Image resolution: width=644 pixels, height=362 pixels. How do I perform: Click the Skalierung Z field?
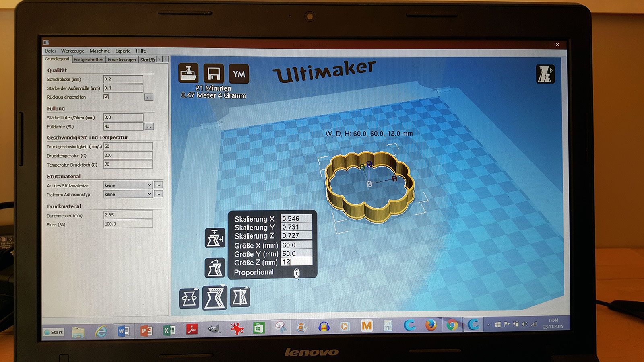click(x=296, y=236)
